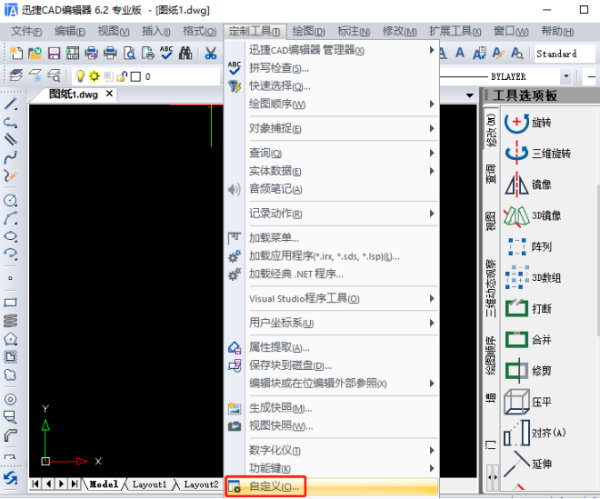Select the Polygon draw tool
Viewport: 600px width, 499px height.
10,339
